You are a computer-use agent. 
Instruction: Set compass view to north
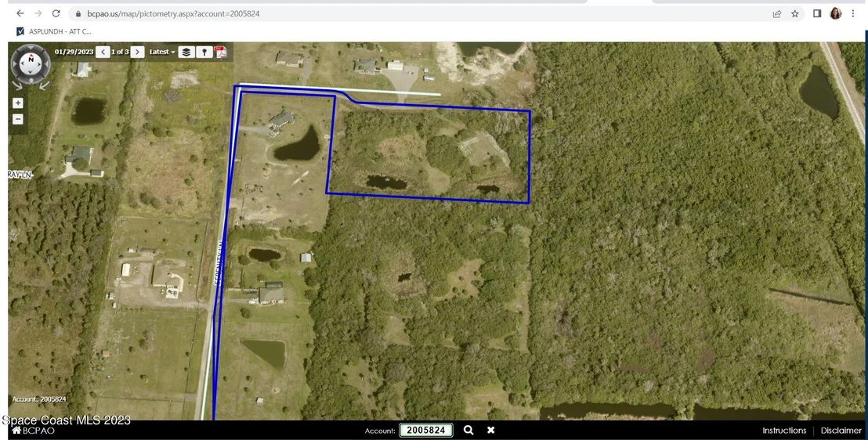[x=31, y=48]
